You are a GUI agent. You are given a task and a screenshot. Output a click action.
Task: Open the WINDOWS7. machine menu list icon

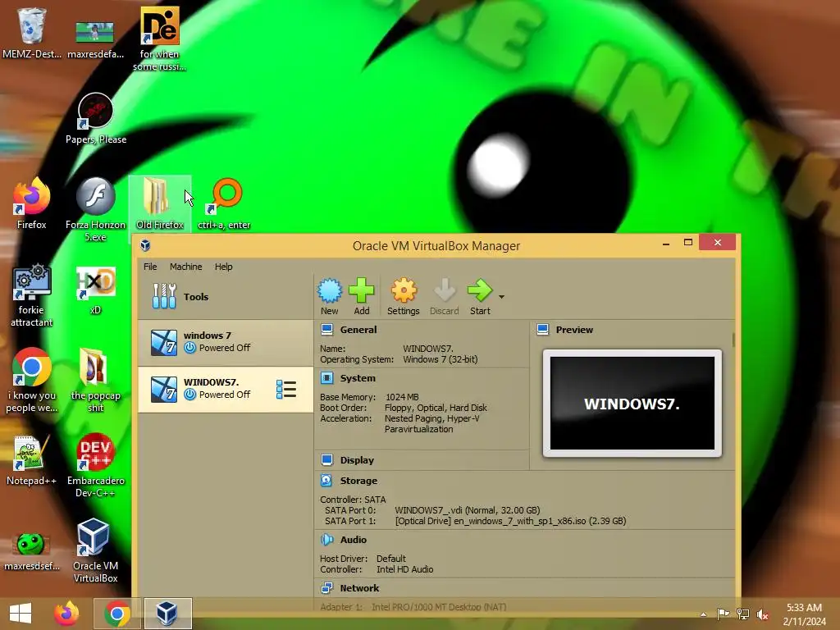pyautogui.click(x=286, y=390)
